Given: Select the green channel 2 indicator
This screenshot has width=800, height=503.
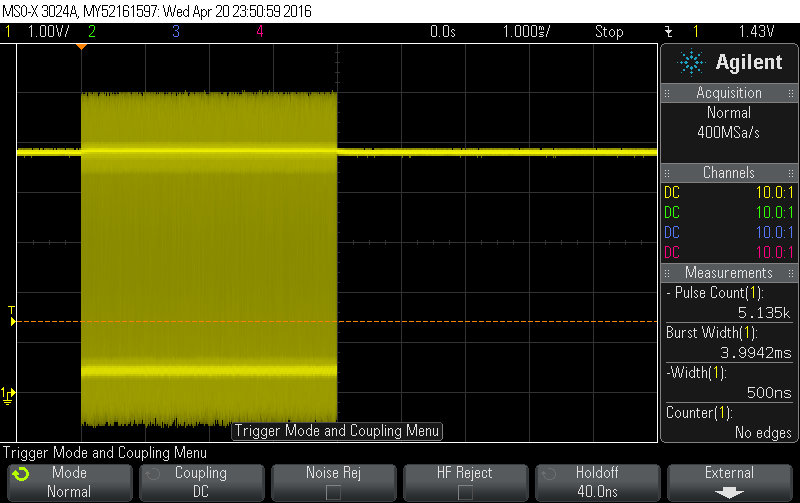Looking at the screenshot, I should (x=92, y=31).
